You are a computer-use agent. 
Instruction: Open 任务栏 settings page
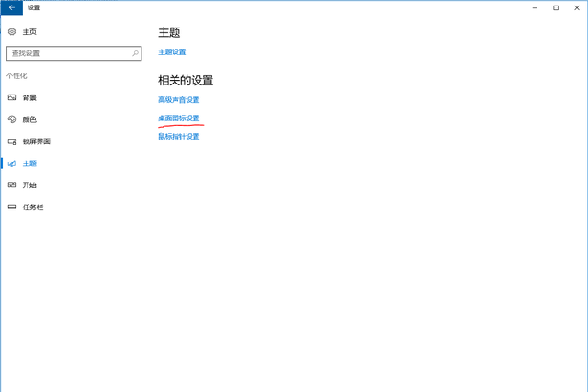[33, 207]
